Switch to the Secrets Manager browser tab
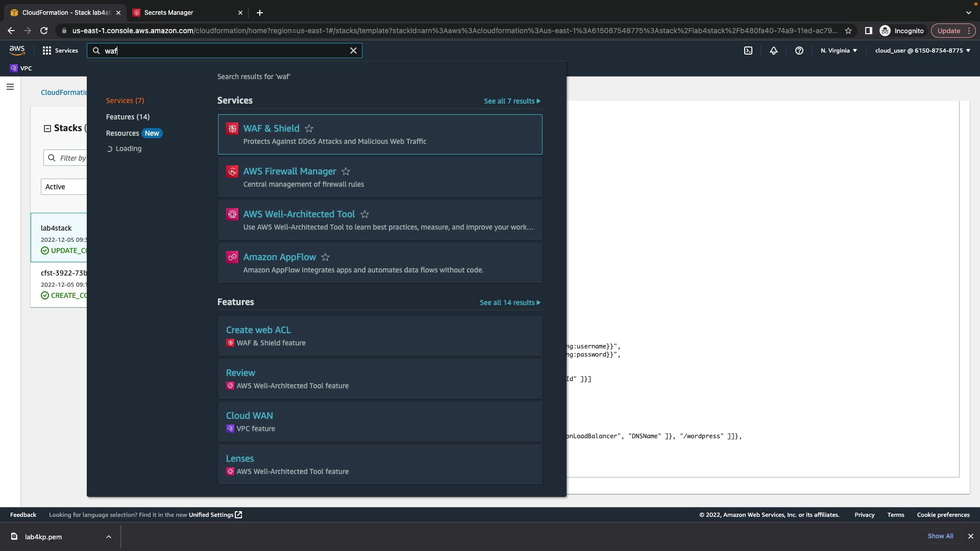This screenshot has width=980, height=551. point(168,12)
